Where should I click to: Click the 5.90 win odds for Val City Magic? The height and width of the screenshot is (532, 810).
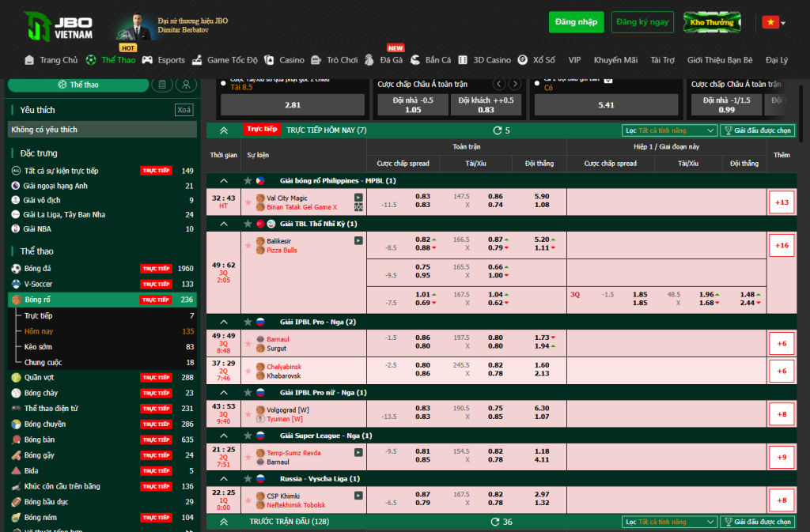click(542, 196)
